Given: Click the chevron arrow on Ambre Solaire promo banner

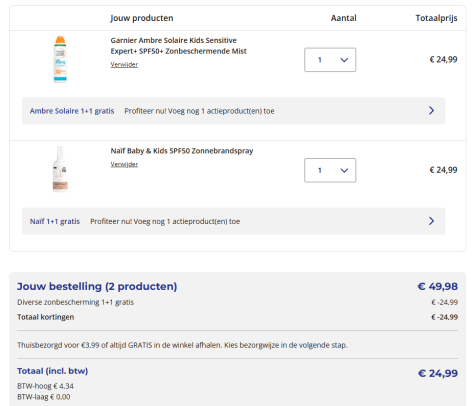Looking at the screenshot, I should click(x=431, y=111).
